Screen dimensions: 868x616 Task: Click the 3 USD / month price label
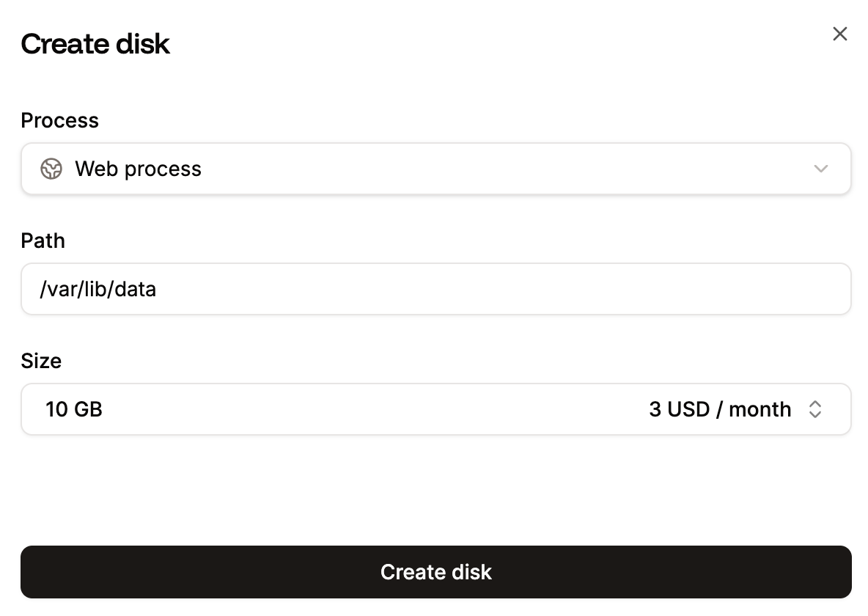coord(720,409)
